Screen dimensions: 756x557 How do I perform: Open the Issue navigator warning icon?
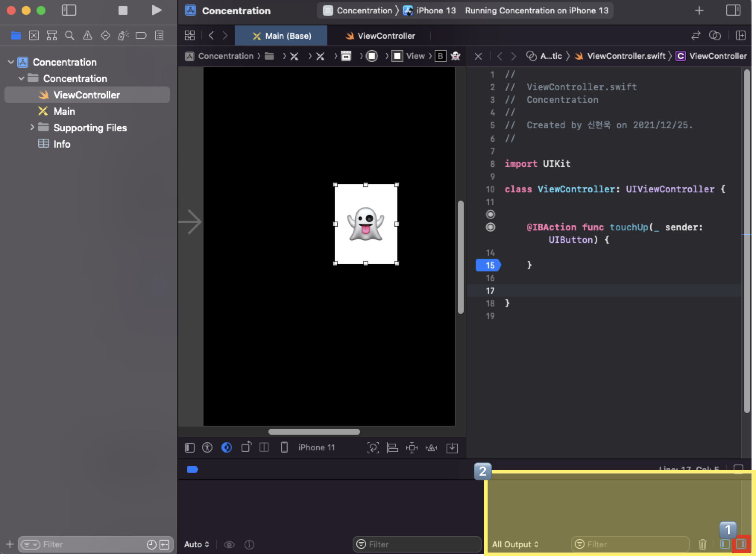(x=87, y=35)
